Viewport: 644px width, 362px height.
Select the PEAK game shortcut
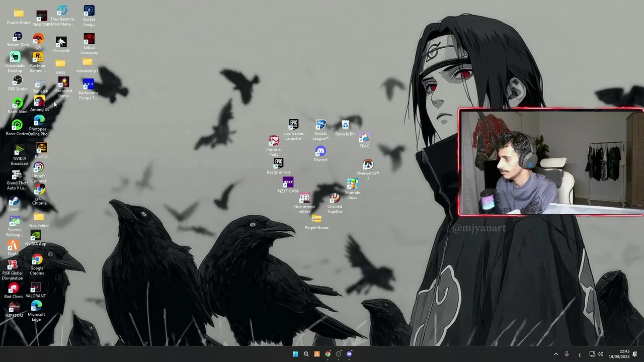[364, 140]
